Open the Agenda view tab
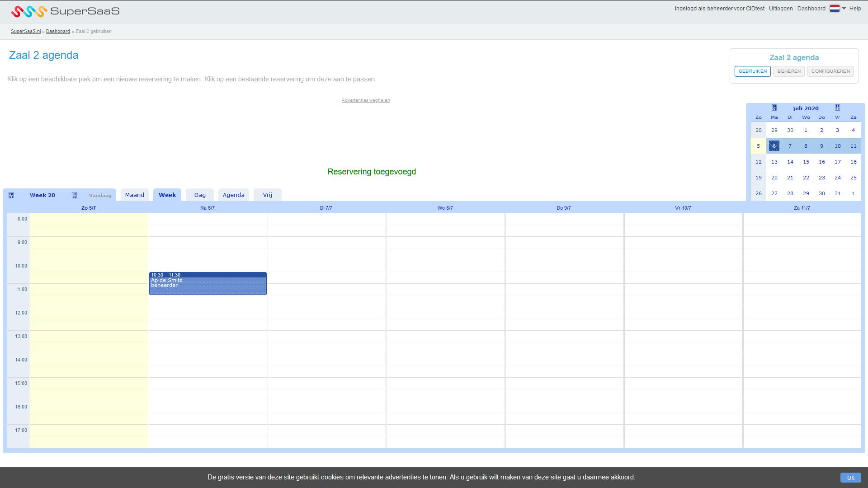 pyautogui.click(x=233, y=195)
